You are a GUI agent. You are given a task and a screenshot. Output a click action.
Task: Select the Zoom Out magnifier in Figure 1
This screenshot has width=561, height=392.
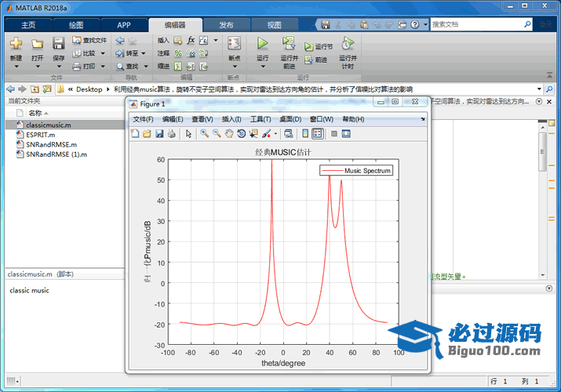pyautogui.click(x=216, y=134)
